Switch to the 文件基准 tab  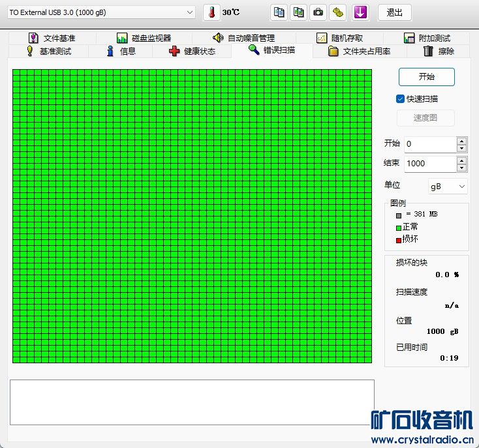click(x=52, y=38)
